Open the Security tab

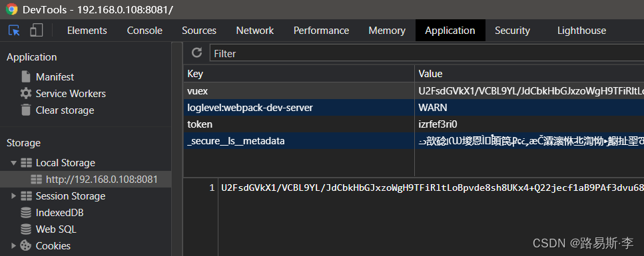point(512,31)
